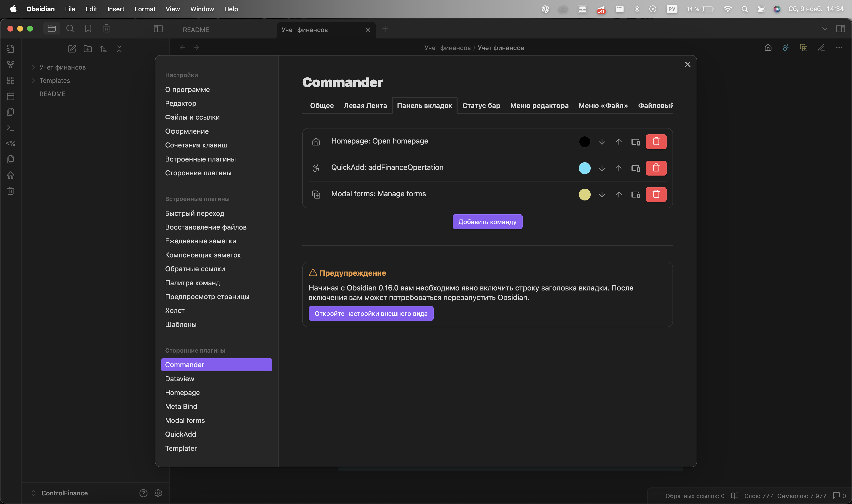Open vault settings gear icon
The image size is (852, 504).
(158, 493)
